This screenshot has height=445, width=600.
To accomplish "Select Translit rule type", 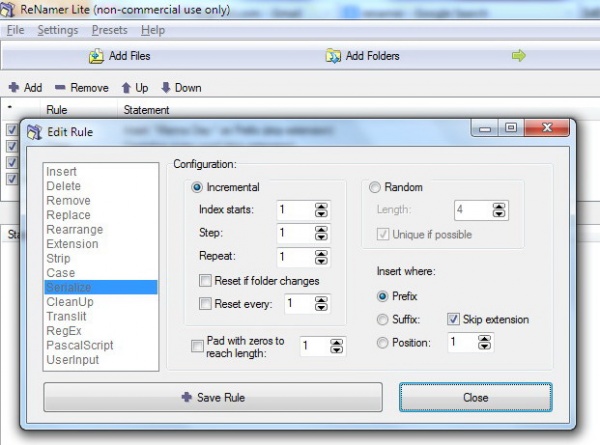I will [101, 316].
